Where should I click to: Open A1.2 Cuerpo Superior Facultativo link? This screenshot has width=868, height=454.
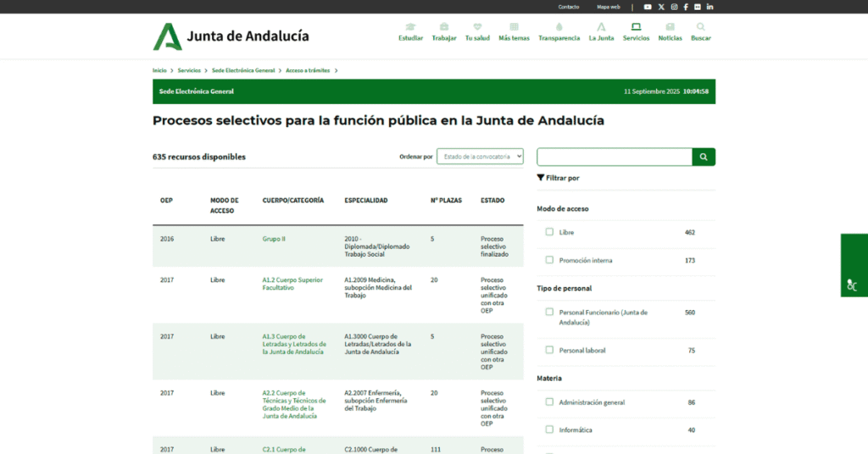pos(292,284)
